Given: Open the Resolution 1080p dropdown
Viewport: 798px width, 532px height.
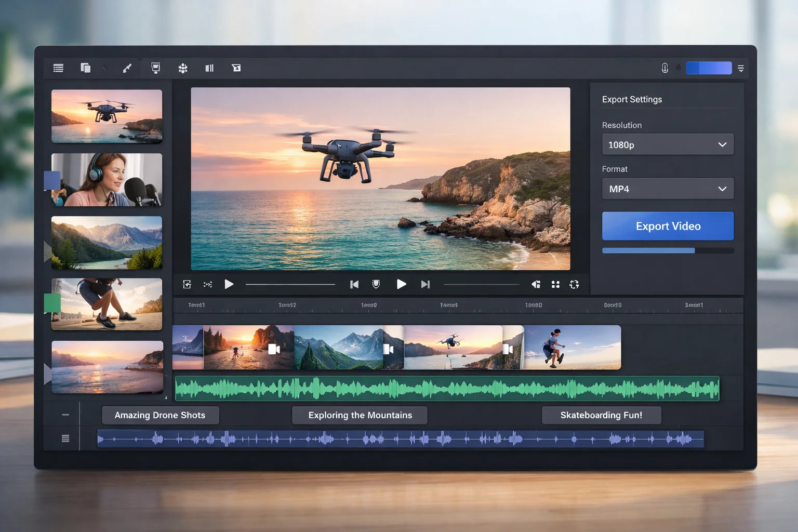Looking at the screenshot, I should [x=668, y=144].
